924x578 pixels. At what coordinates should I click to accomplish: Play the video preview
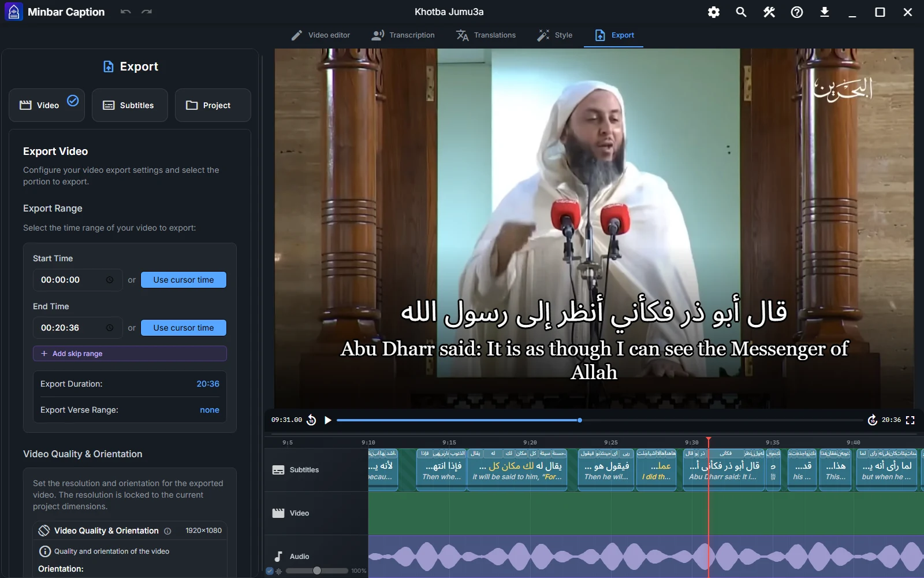(x=327, y=420)
